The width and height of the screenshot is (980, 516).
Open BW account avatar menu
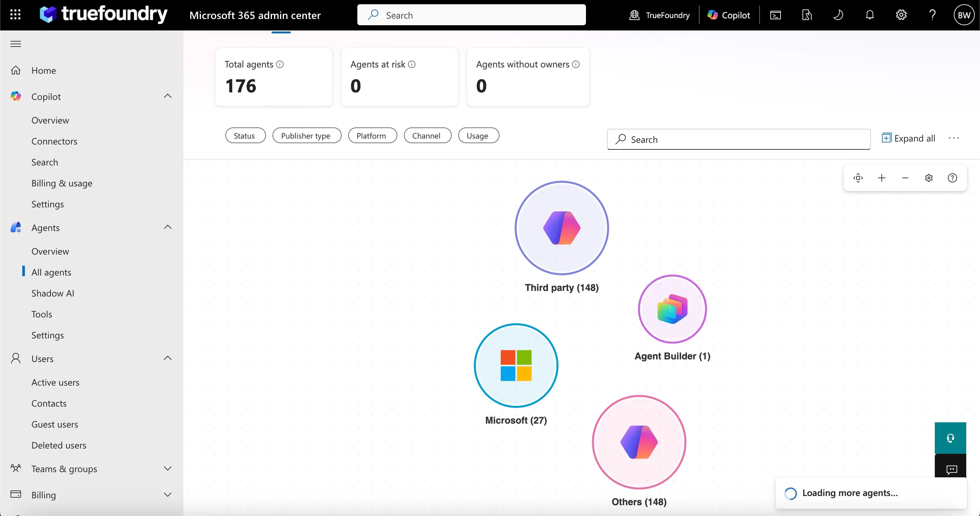point(964,15)
